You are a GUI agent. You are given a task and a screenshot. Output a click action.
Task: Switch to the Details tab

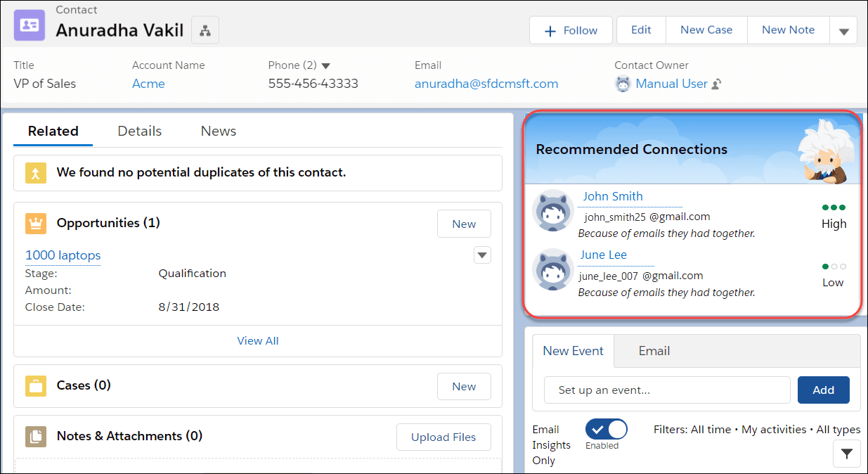click(139, 131)
